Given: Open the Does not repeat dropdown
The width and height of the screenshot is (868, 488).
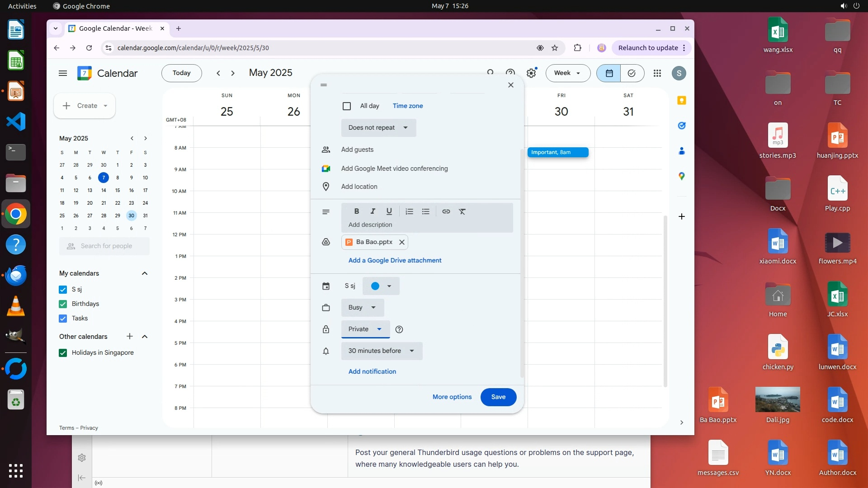Looking at the screenshot, I should pyautogui.click(x=378, y=128).
